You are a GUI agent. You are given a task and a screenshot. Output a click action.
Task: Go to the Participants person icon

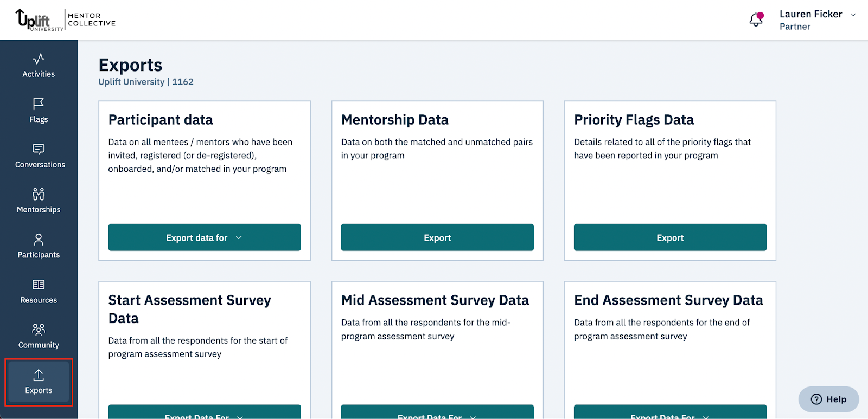point(39,240)
